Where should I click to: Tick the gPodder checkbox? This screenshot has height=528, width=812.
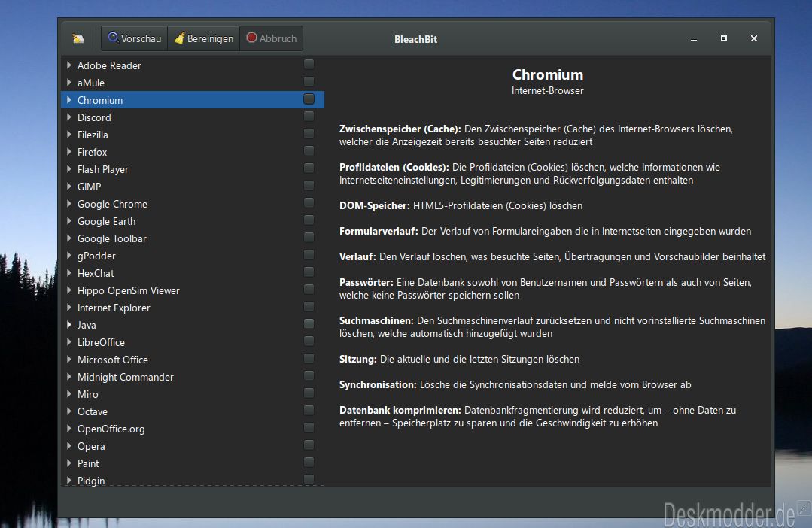click(x=309, y=255)
